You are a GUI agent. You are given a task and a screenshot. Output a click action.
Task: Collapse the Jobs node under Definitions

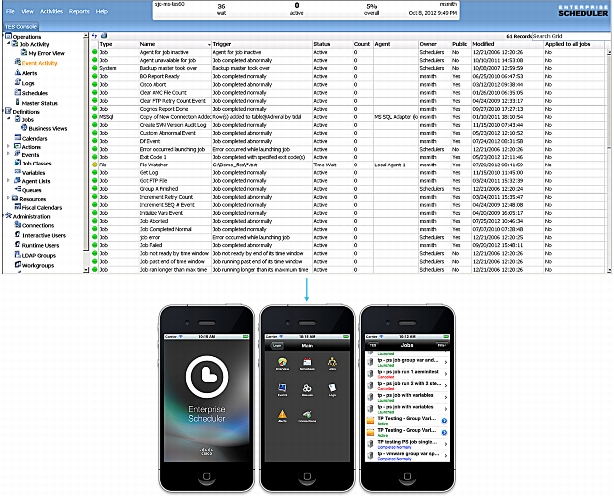pos(9,119)
